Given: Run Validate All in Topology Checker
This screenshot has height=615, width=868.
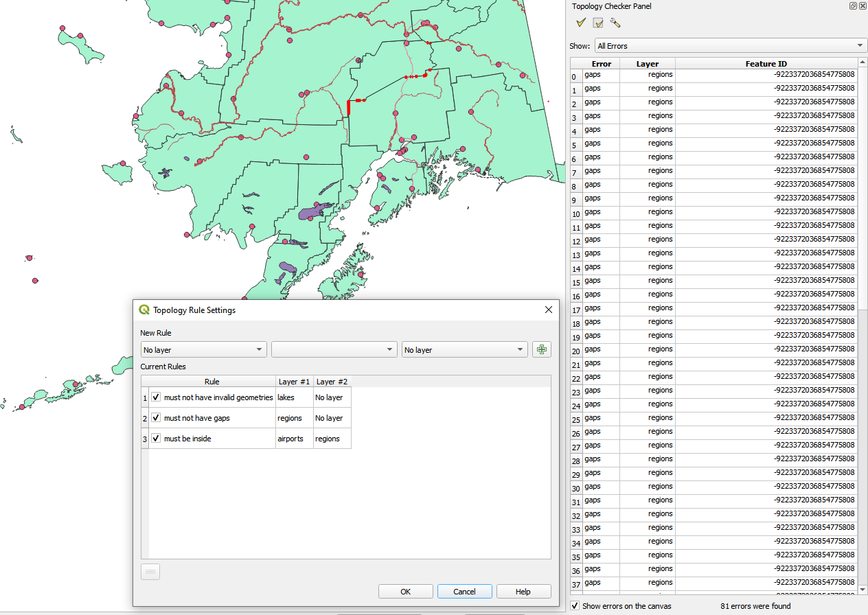Looking at the screenshot, I should click(x=581, y=22).
